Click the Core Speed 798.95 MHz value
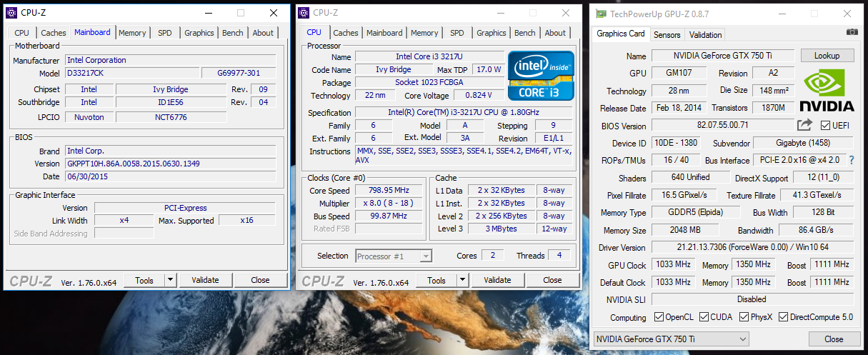Screen dimensions: 868x355 pos(390,191)
